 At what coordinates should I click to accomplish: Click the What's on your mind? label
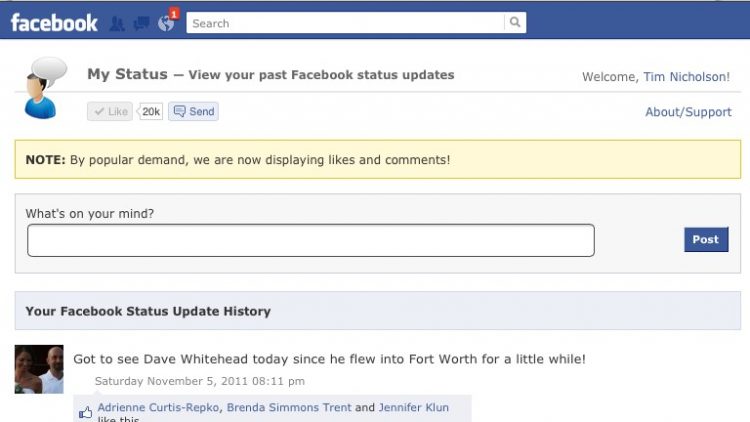coord(89,213)
